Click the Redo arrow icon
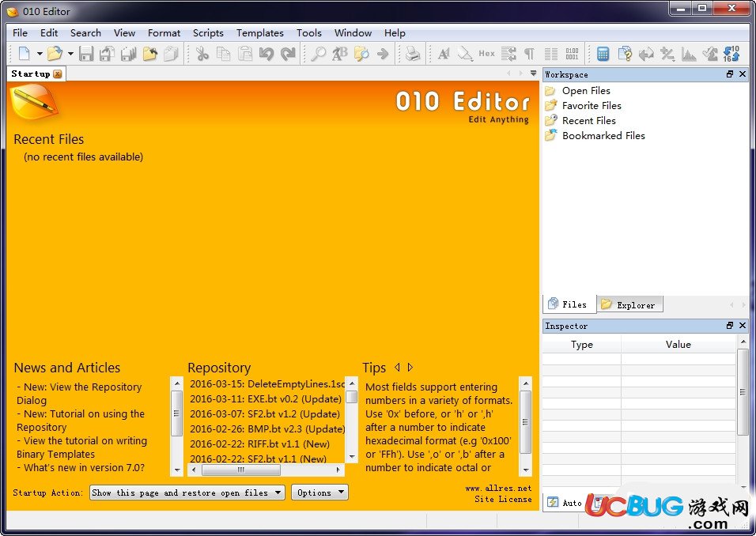 288,54
